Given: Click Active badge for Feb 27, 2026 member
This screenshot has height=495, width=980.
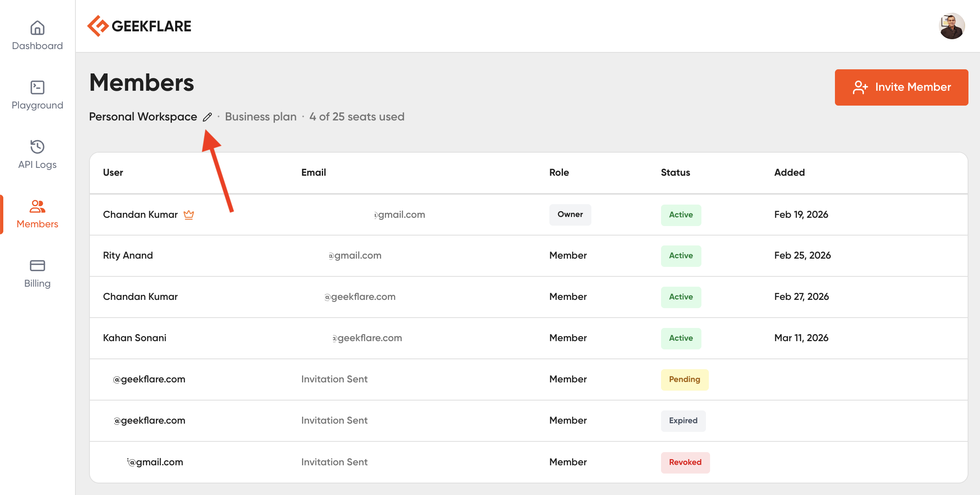Looking at the screenshot, I should pos(681,297).
